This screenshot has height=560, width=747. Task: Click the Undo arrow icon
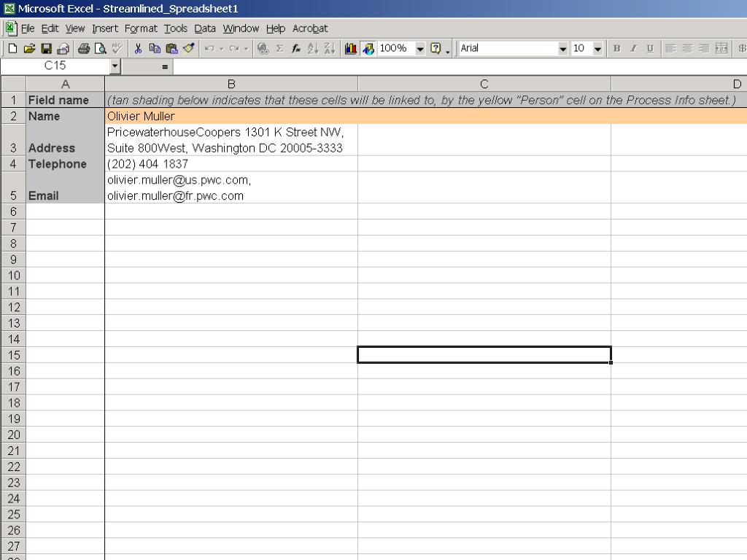click(209, 48)
